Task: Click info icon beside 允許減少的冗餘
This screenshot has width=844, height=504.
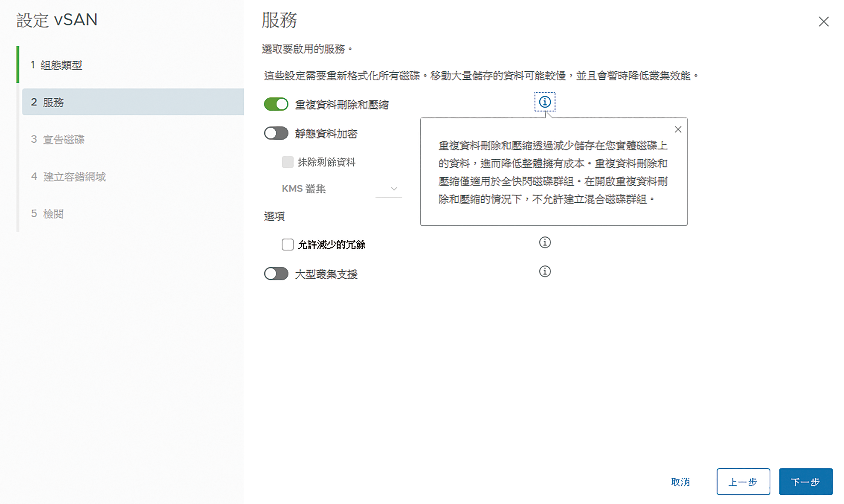Action: [545, 243]
